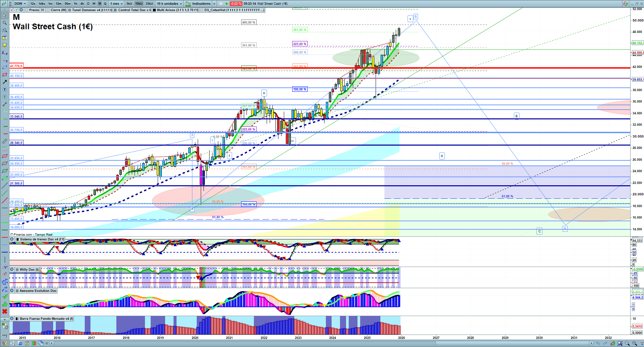Open the 10 k unidades dropdown
Image resolution: width=644 pixels, height=347 pixels.
[169, 4]
